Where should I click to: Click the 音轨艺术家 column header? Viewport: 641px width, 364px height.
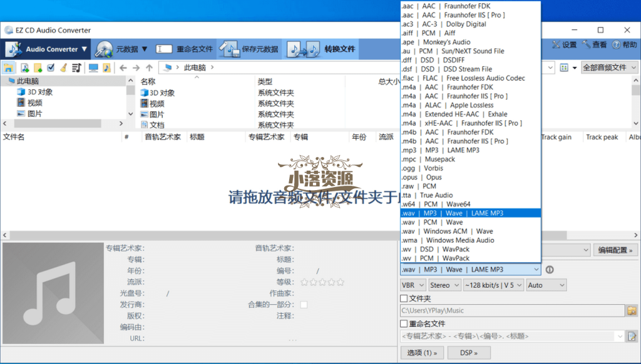click(163, 137)
